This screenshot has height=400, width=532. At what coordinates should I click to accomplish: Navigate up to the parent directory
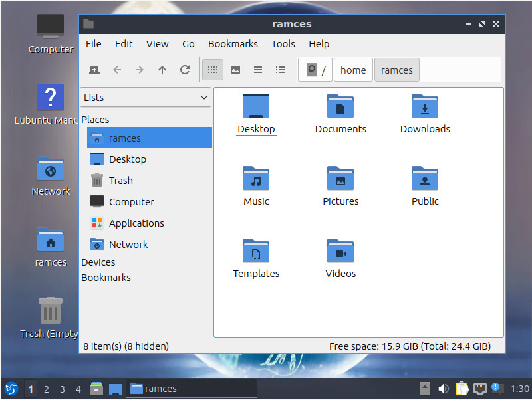(162, 70)
